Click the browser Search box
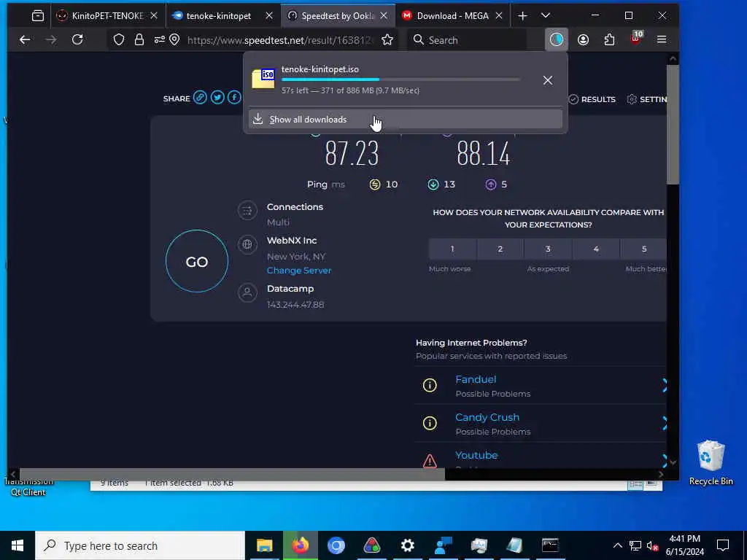The image size is (747, 560). point(467,40)
